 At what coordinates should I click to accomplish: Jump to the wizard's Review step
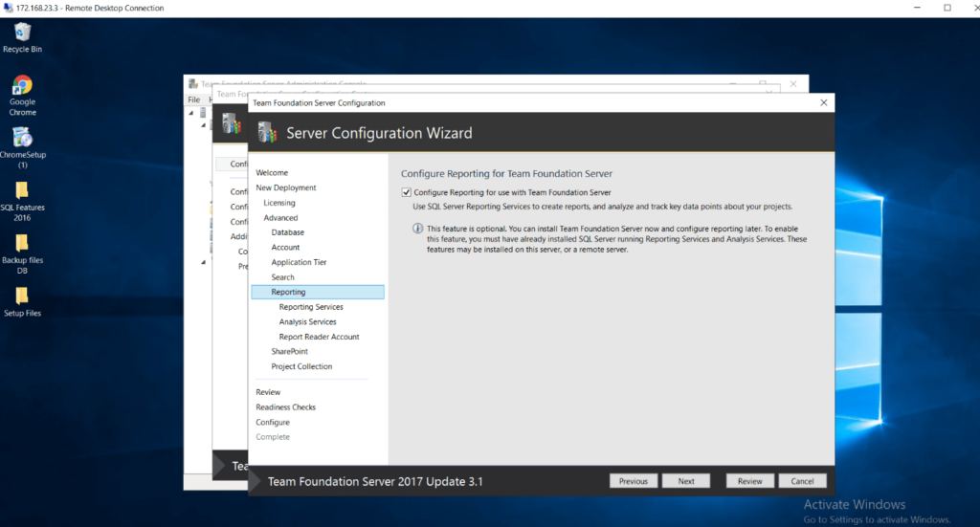tap(268, 392)
